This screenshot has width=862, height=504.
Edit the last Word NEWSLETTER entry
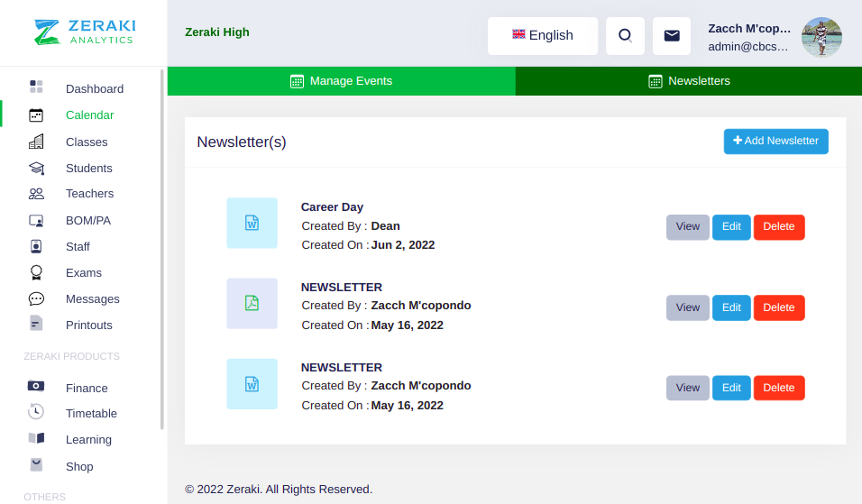coord(731,388)
